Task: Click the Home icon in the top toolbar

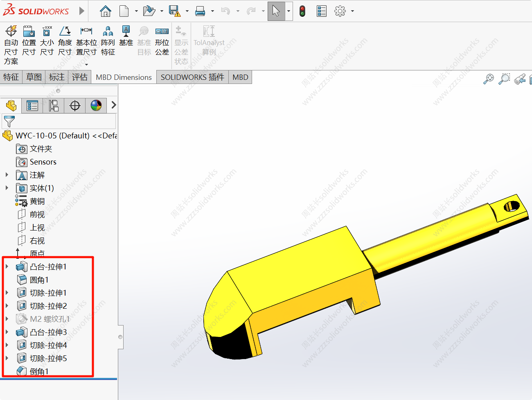Action: click(106, 11)
